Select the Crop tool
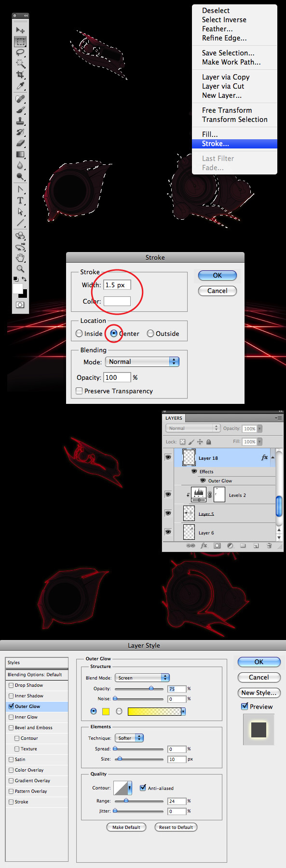The image size is (286, 868). (x=20, y=74)
